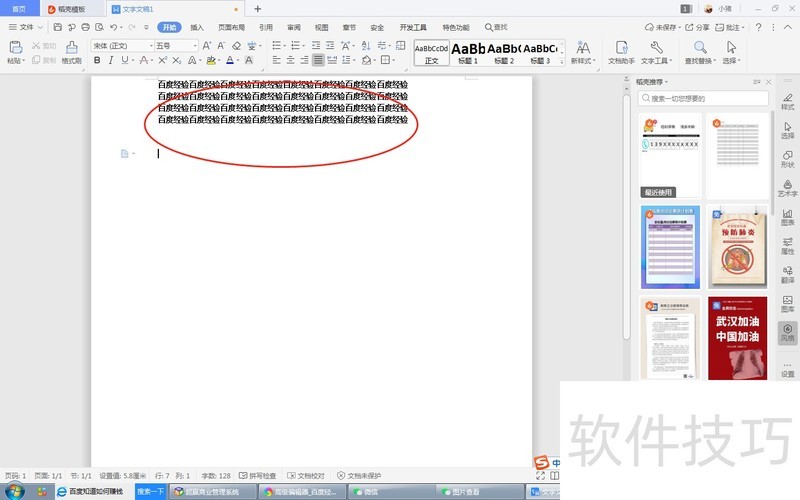Apply the Heading 1 (标题 1) style
The width and height of the screenshot is (800, 500).
click(468, 53)
